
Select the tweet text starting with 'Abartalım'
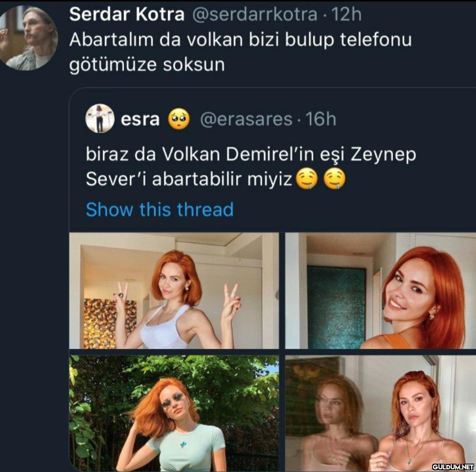(x=240, y=52)
